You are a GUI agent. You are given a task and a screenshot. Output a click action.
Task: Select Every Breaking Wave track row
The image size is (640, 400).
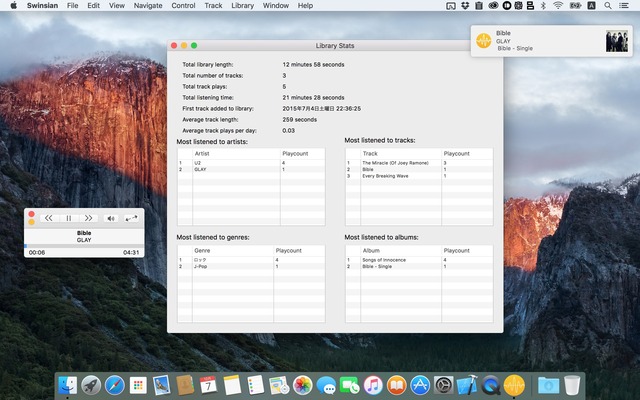click(x=419, y=176)
